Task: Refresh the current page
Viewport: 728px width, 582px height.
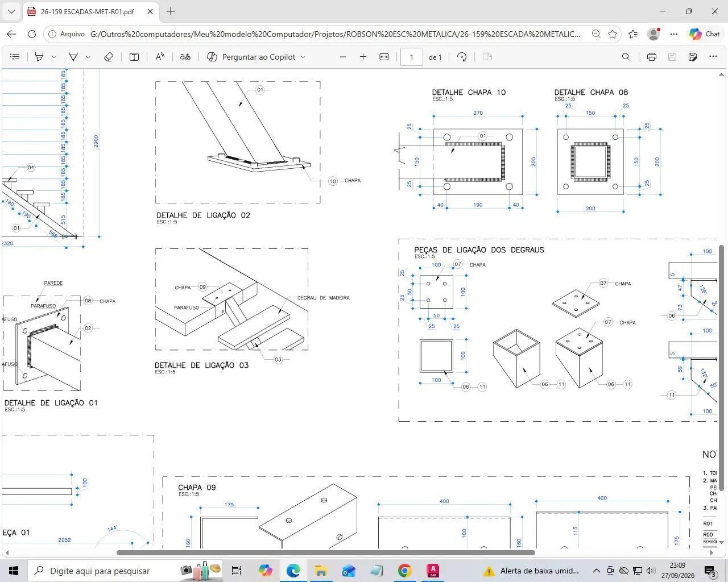Action: (32, 34)
